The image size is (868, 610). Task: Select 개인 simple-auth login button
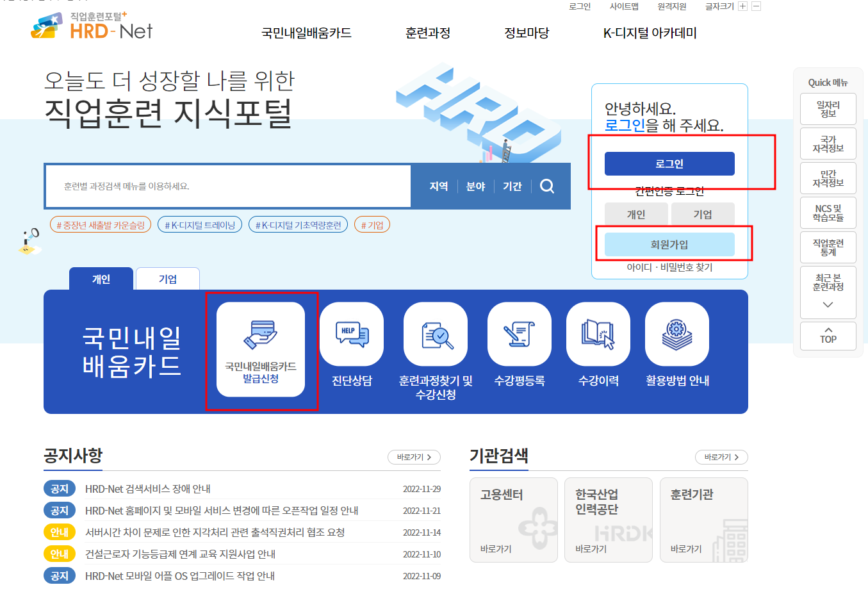(636, 214)
